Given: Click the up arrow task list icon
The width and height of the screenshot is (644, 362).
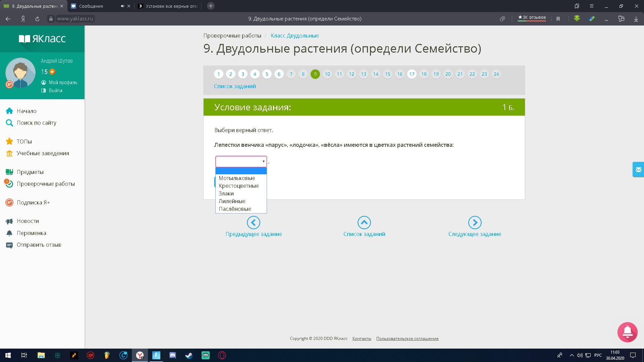Looking at the screenshot, I should click(x=364, y=223).
